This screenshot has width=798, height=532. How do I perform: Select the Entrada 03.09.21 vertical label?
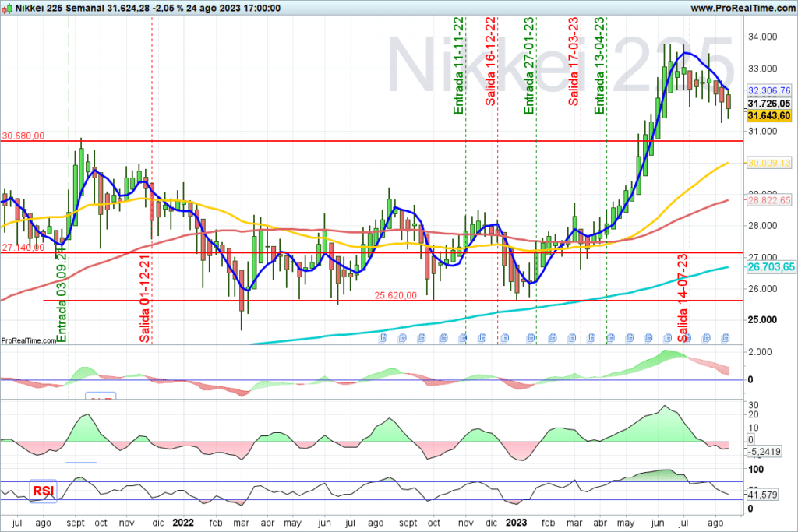(62, 297)
